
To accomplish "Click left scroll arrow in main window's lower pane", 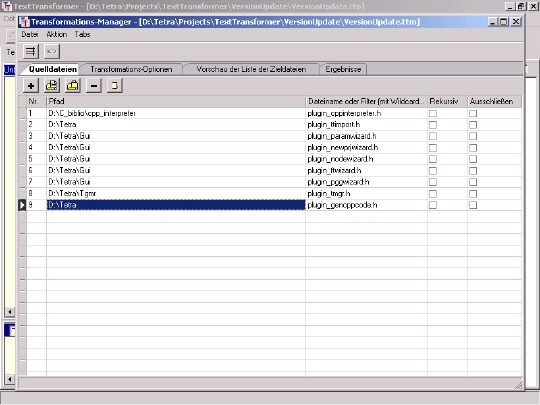I will pos(10,379).
